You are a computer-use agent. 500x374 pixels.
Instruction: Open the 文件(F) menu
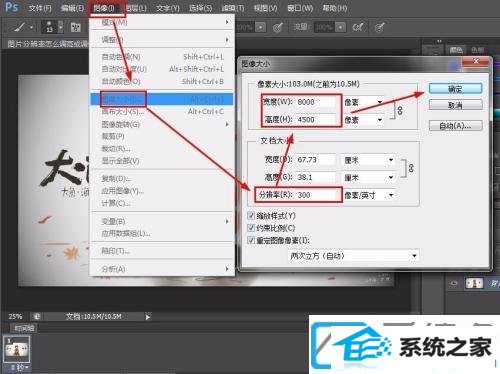click(40, 8)
